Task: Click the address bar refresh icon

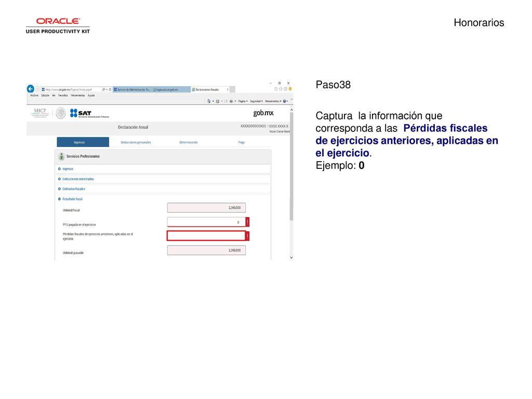Action: click(110, 89)
